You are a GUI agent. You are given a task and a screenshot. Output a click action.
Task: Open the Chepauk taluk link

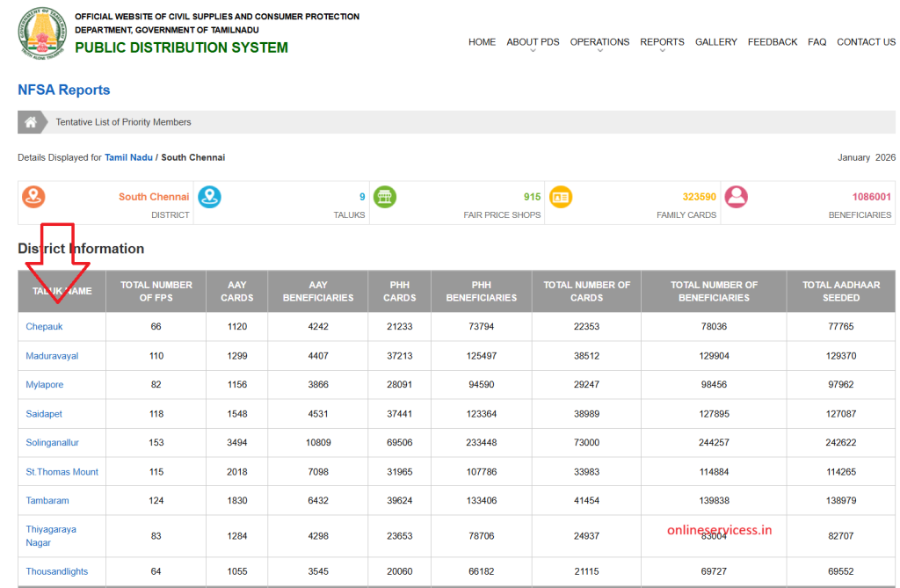point(44,327)
